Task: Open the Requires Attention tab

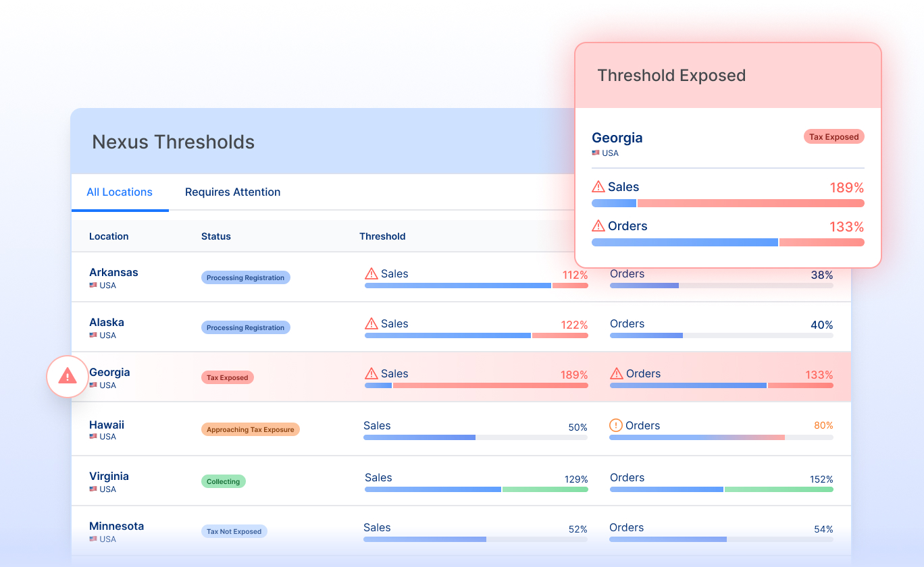Action: (x=233, y=192)
